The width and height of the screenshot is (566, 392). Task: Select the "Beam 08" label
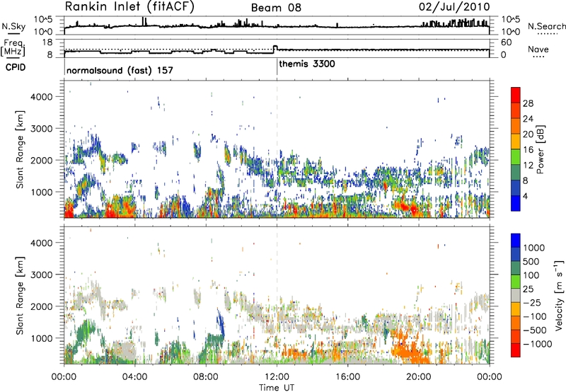276,8
